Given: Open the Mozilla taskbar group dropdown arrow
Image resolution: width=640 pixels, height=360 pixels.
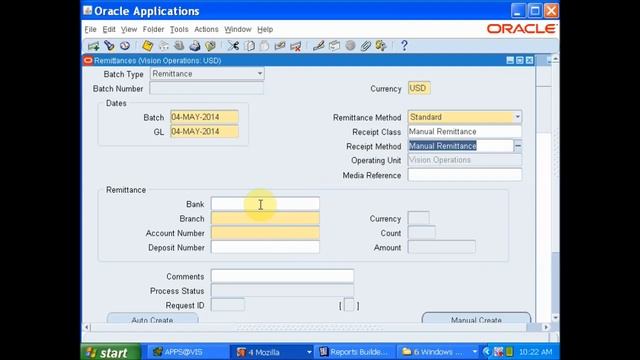Looking at the screenshot, I should pos(309,352).
